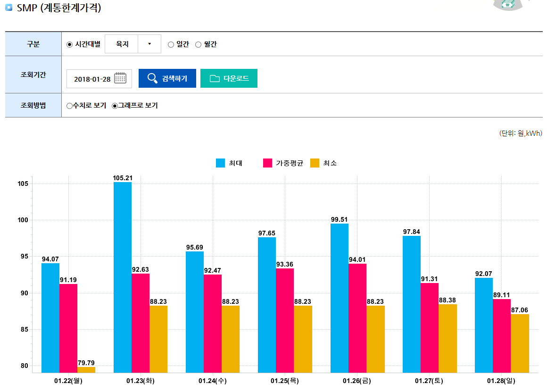Click the 105.21 blue bar for 01.23

(x=123, y=277)
